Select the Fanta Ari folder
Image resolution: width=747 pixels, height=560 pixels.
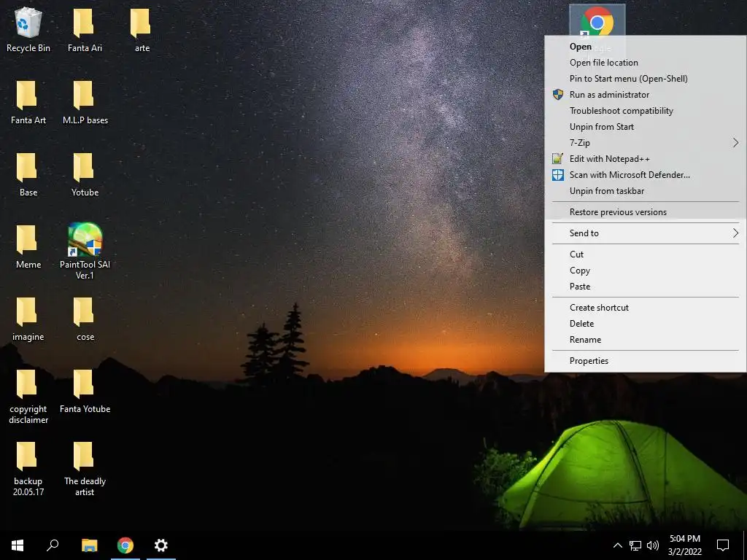point(85,29)
